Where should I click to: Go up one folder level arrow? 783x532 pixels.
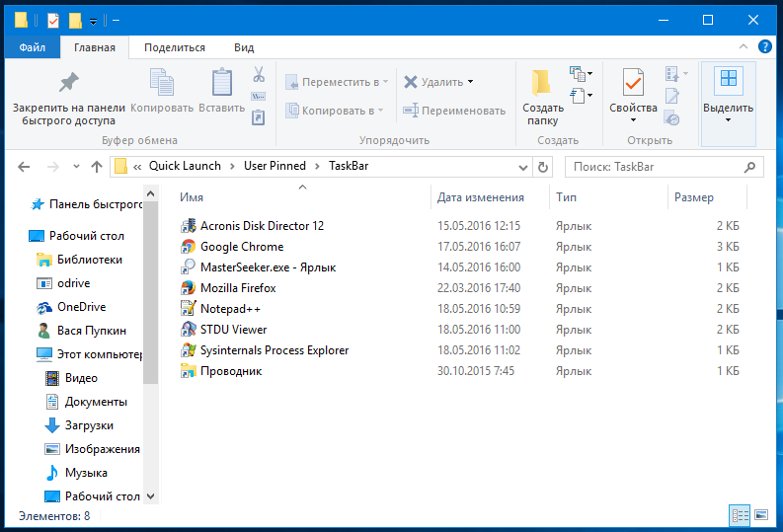click(97, 167)
